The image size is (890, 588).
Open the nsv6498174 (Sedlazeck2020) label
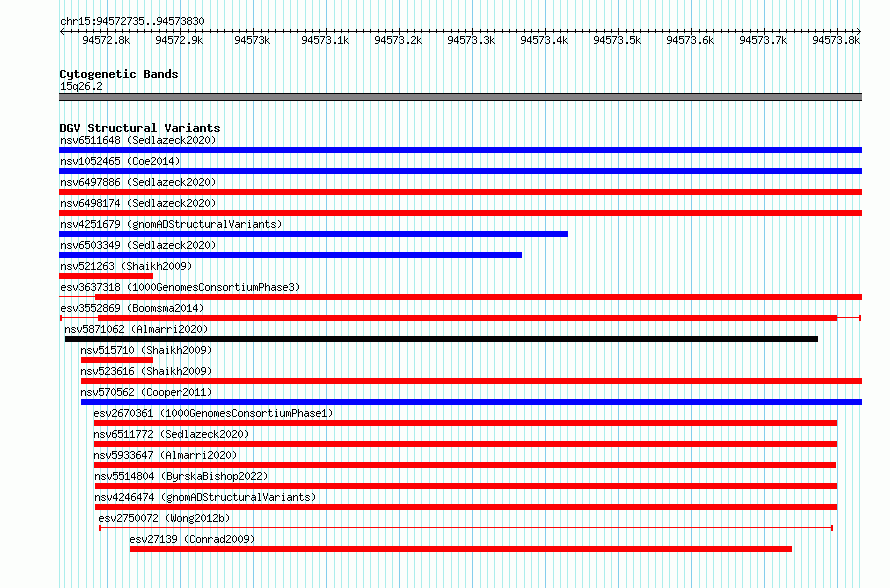tap(138, 203)
